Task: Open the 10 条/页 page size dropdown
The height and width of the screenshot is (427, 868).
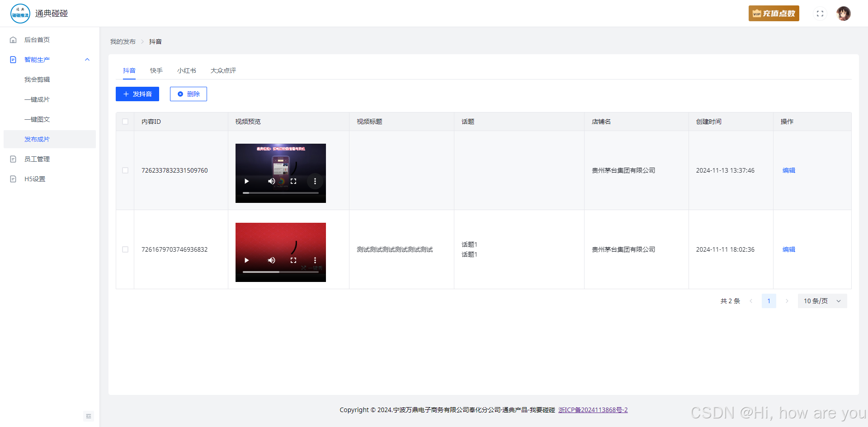Action: pos(822,301)
